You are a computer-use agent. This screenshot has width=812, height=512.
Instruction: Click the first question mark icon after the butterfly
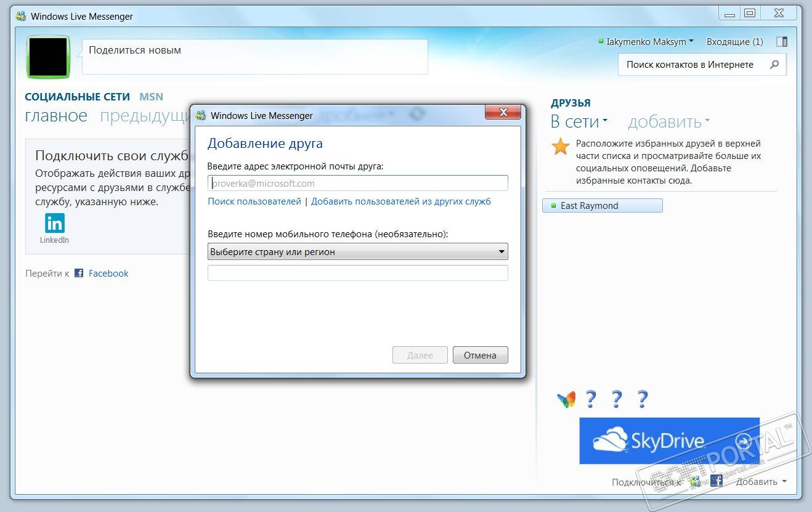(x=591, y=399)
